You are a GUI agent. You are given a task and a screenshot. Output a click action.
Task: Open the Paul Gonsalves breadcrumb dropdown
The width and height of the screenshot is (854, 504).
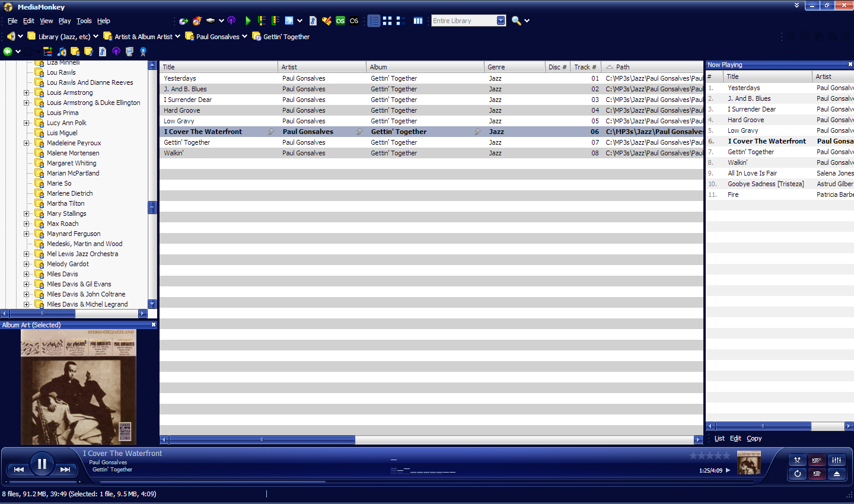pyautogui.click(x=244, y=36)
